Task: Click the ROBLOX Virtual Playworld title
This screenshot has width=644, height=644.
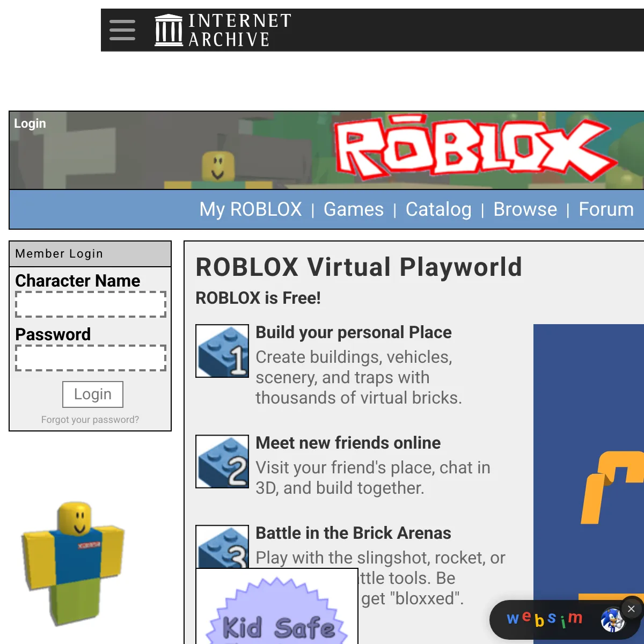Action: click(359, 267)
